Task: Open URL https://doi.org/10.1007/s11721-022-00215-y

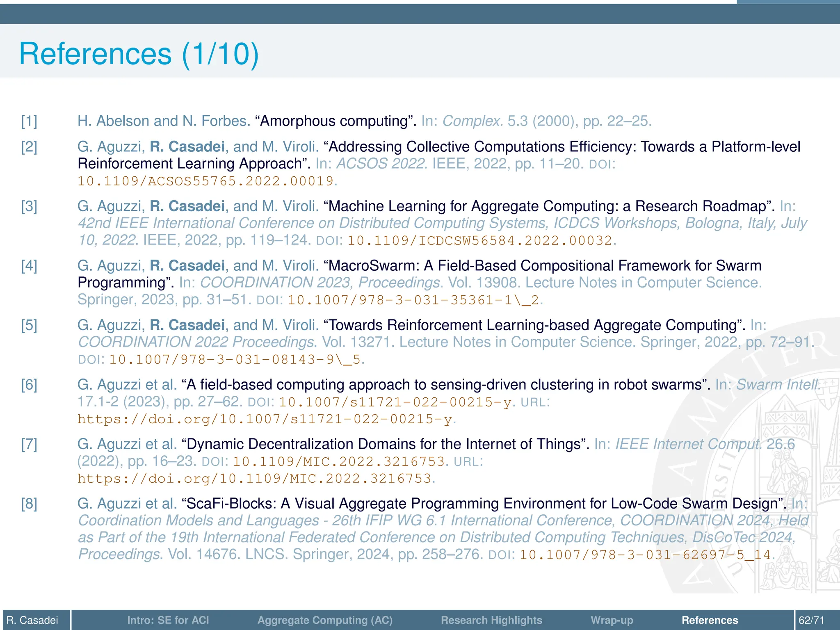Action: coord(265,419)
